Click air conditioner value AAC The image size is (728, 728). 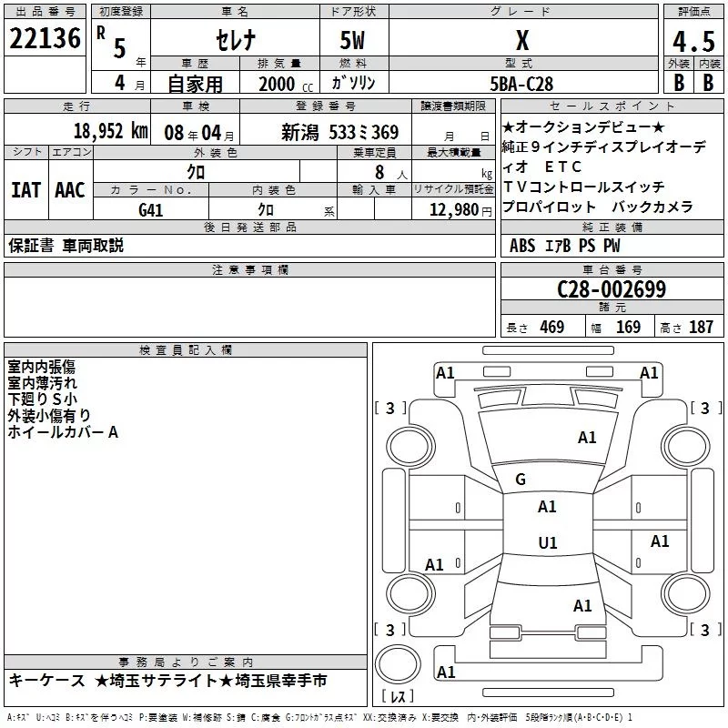click(x=70, y=190)
